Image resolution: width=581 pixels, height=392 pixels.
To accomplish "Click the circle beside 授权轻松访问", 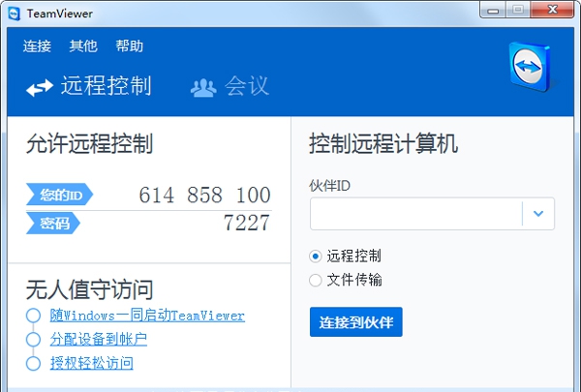I will tap(33, 363).
